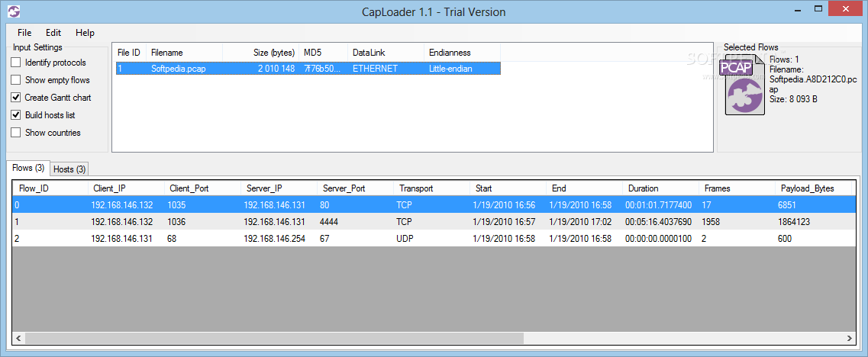
Task: Switch to the Flows (3) tab
Action: 28,168
